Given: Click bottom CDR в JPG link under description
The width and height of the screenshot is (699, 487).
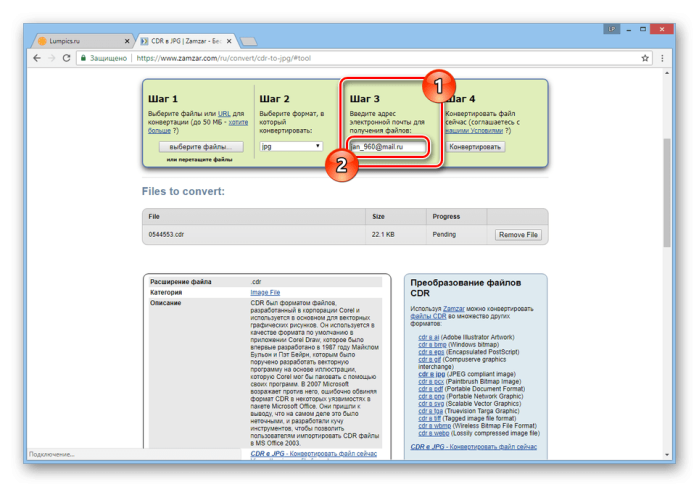Looking at the screenshot, I should pos(313,454).
